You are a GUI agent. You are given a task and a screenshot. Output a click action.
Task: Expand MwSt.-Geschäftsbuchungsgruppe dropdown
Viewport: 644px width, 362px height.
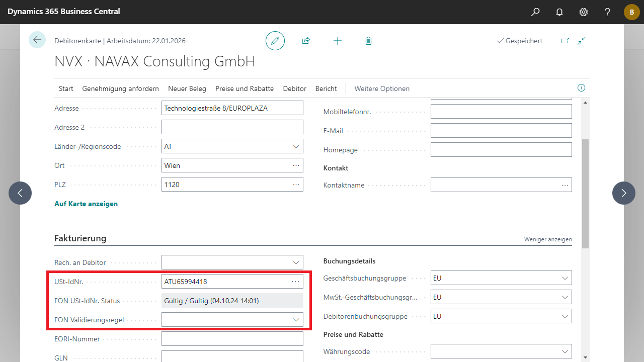565,297
